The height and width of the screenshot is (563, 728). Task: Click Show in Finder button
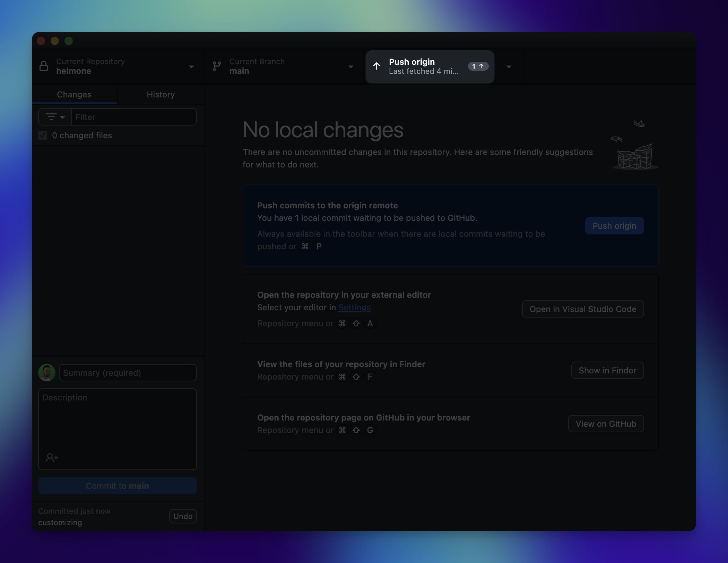(x=607, y=370)
